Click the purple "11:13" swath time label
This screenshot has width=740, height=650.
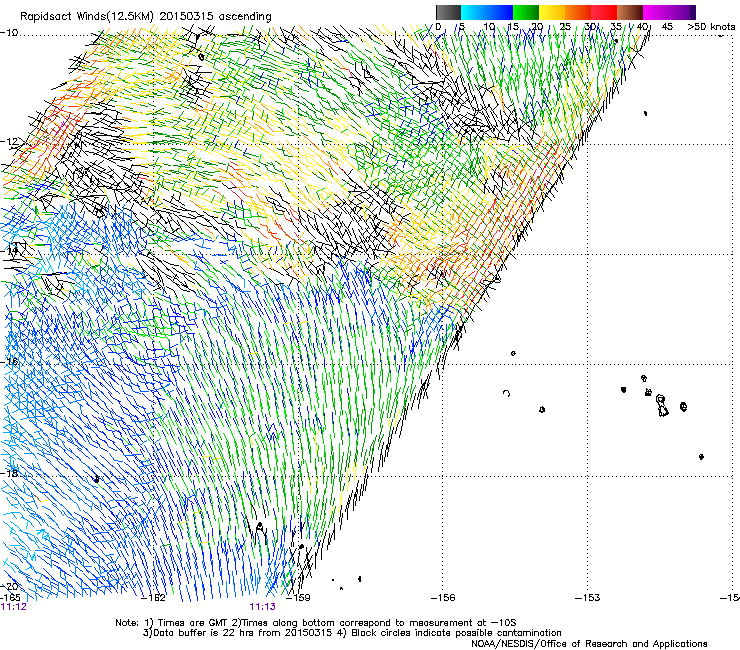262,607
